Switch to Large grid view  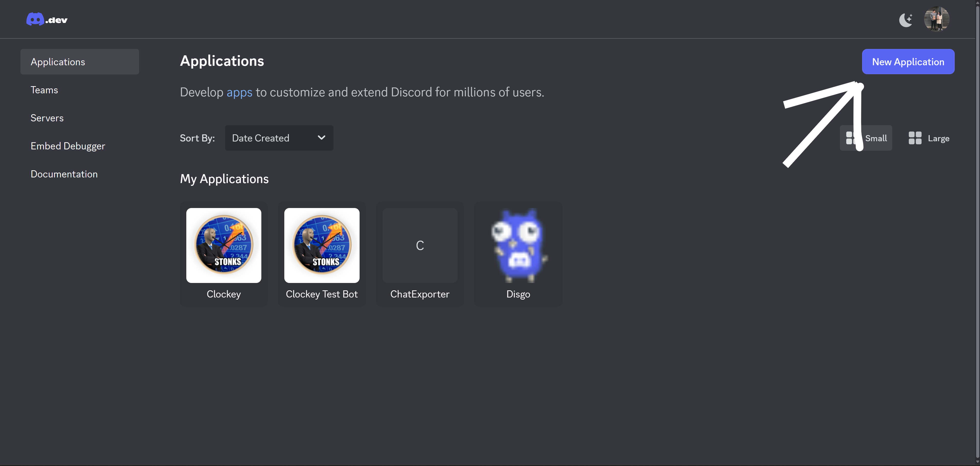click(938, 138)
